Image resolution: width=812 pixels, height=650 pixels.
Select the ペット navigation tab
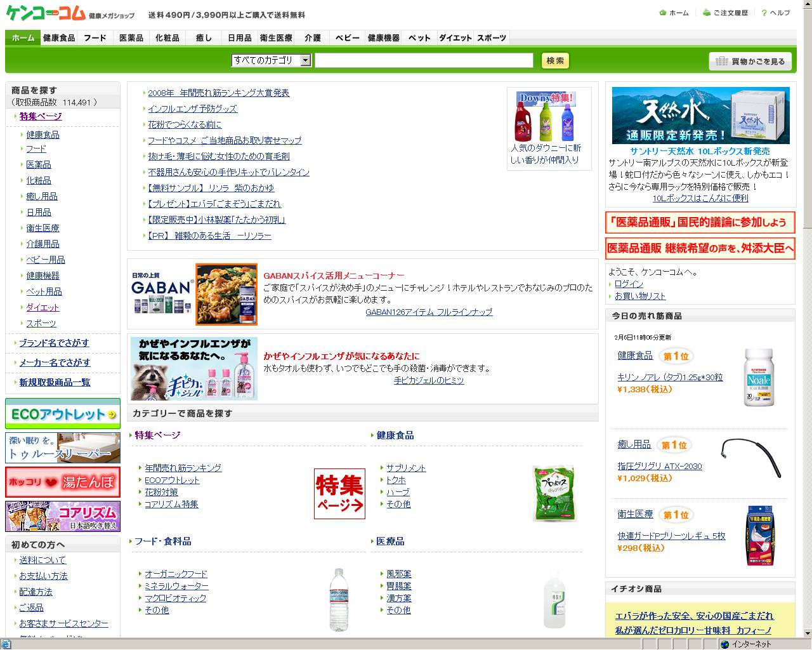[x=419, y=38]
